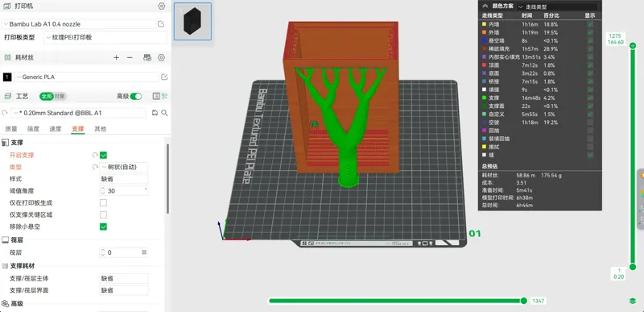This screenshot has width=644, height=312.
Task: Click the 工艺 process section icon
Action: tap(7, 96)
